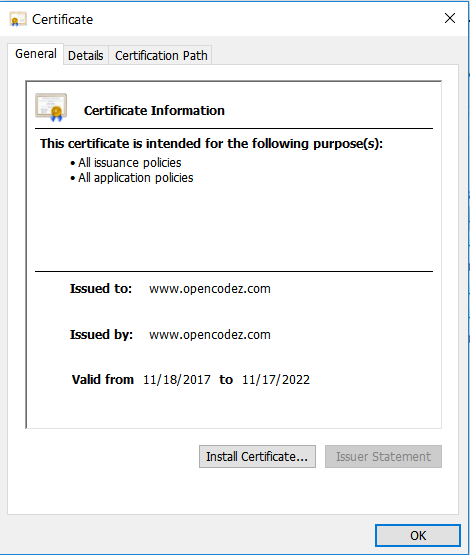
Task: Select the General tab
Action: click(36, 54)
